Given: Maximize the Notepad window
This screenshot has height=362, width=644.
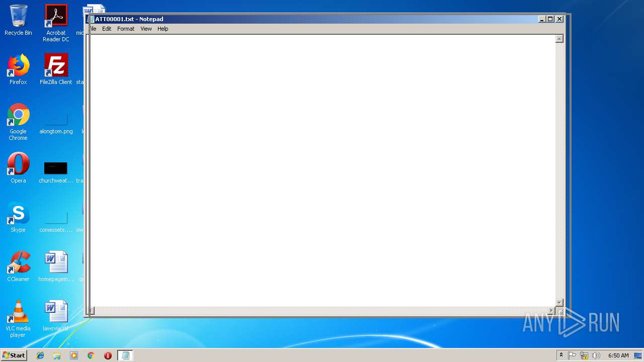Looking at the screenshot, I should [550, 19].
